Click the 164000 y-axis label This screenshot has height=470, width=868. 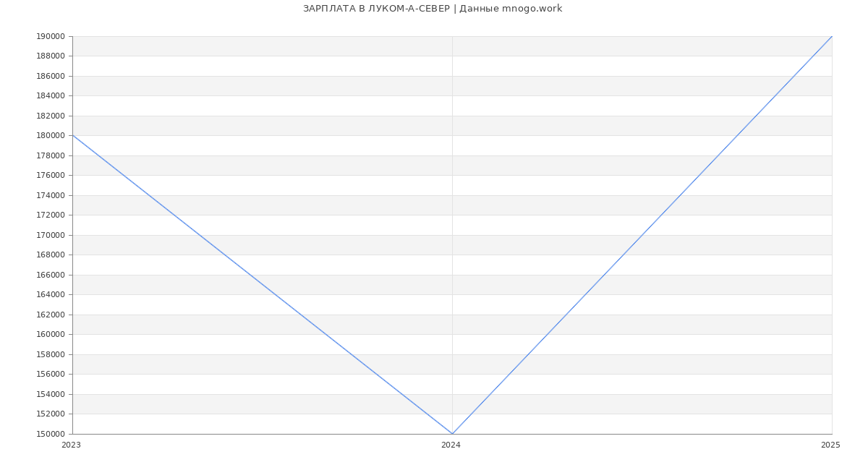tap(51, 295)
